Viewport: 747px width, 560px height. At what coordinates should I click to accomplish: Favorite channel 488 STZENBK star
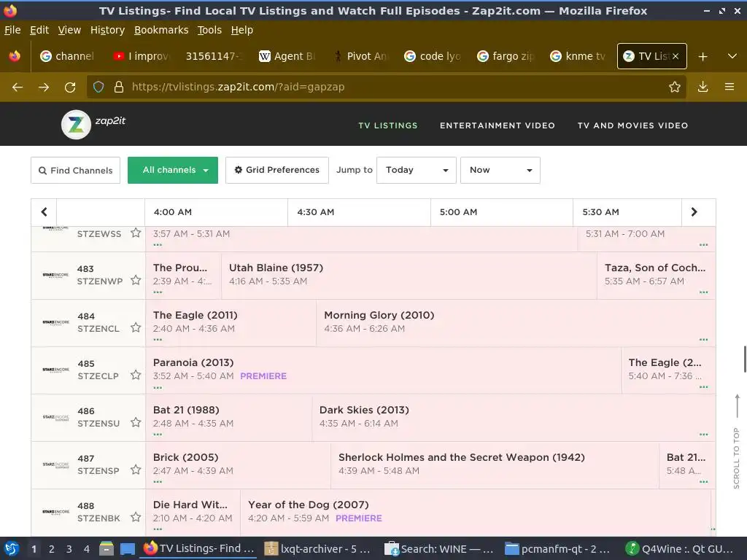pos(136,517)
